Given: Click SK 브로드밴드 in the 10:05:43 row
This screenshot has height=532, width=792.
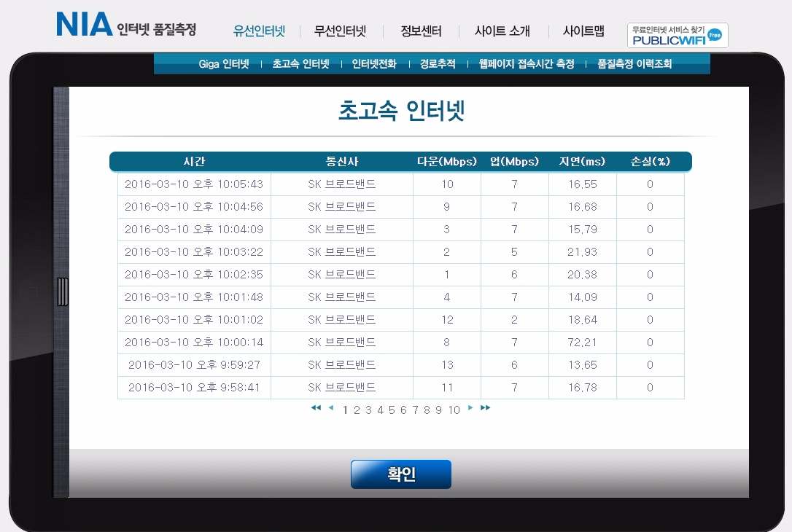Looking at the screenshot, I should click(342, 184).
